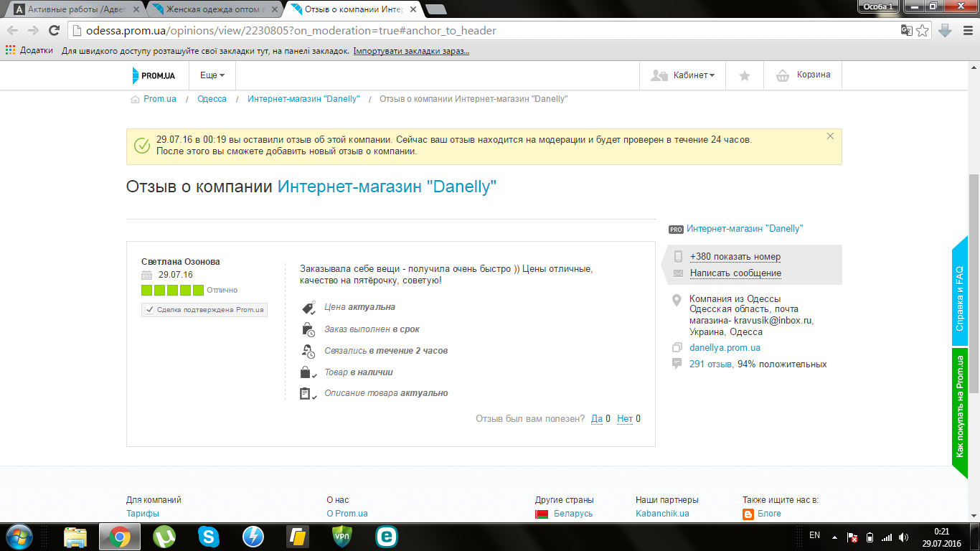Image resolution: width=980 pixels, height=551 pixels.
Task: Click Написать сообщение link
Action: pyautogui.click(x=735, y=273)
